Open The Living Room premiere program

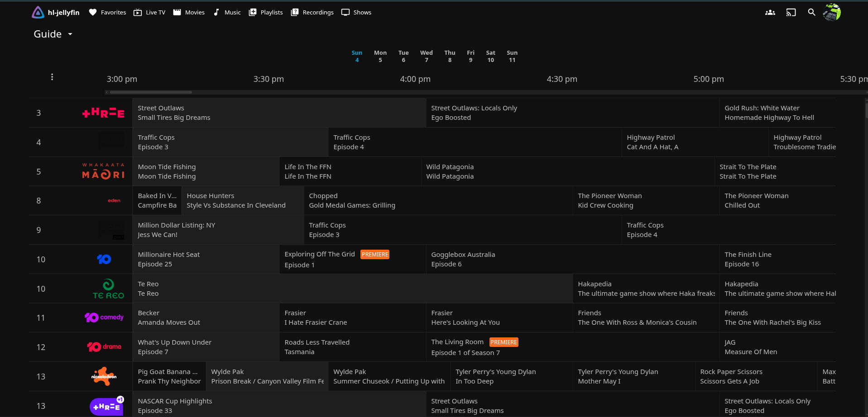click(572, 347)
